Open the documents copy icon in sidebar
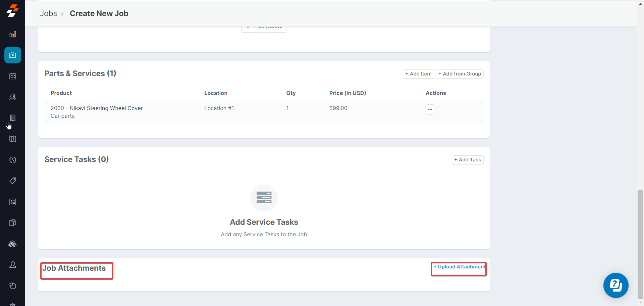The image size is (644, 306). 13,223
